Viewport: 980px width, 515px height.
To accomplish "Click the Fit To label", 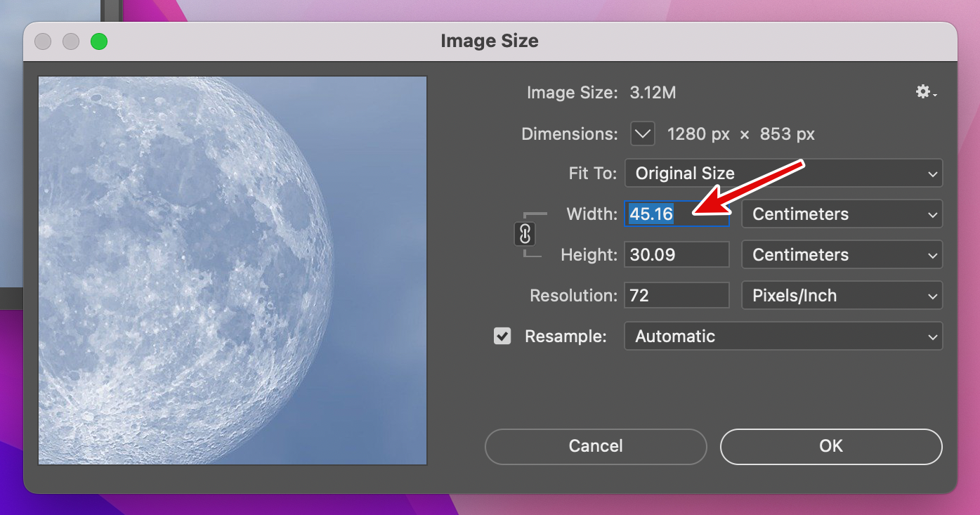I will tap(593, 174).
